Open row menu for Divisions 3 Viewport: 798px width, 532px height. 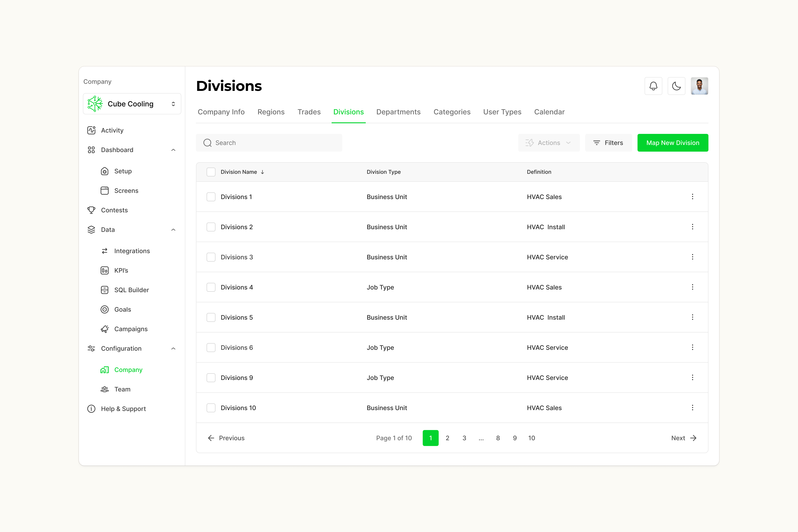(x=692, y=257)
